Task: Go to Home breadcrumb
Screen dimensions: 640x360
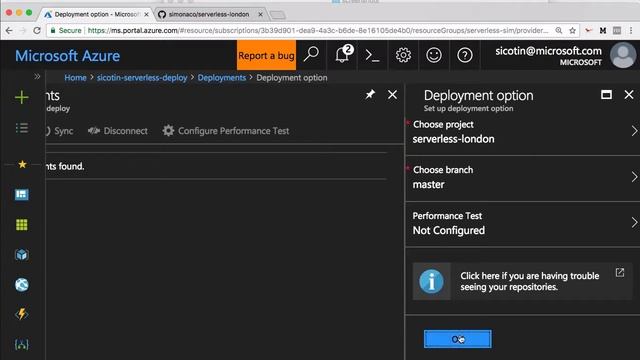Action: pos(76,78)
